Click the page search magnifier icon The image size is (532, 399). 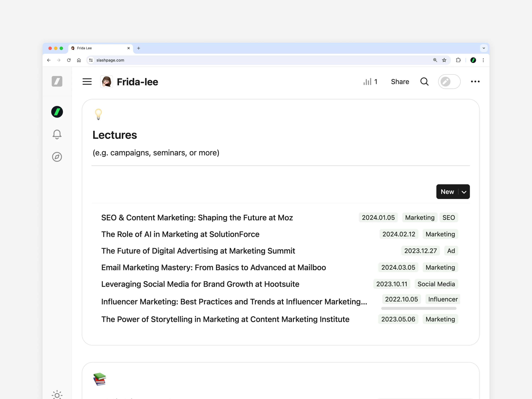click(x=424, y=82)
